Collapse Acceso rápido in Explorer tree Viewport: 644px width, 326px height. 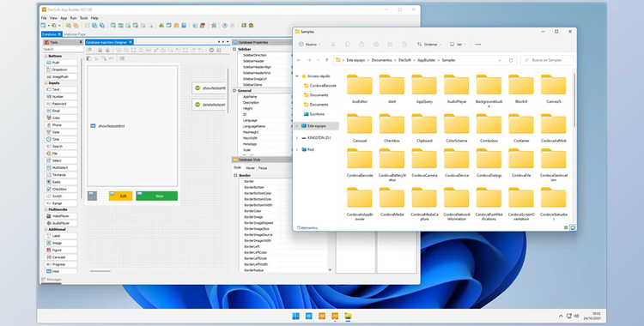(x=297, y=76)
